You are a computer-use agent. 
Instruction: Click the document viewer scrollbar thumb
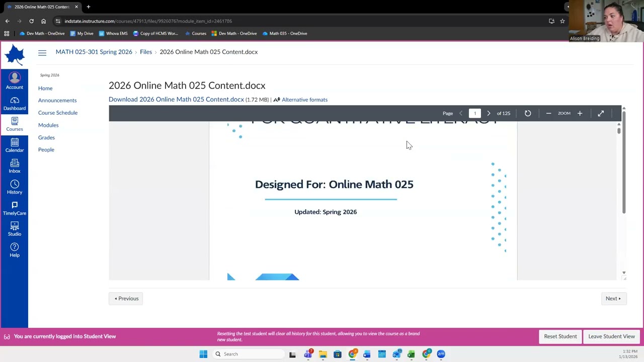(x=619, y=131)
